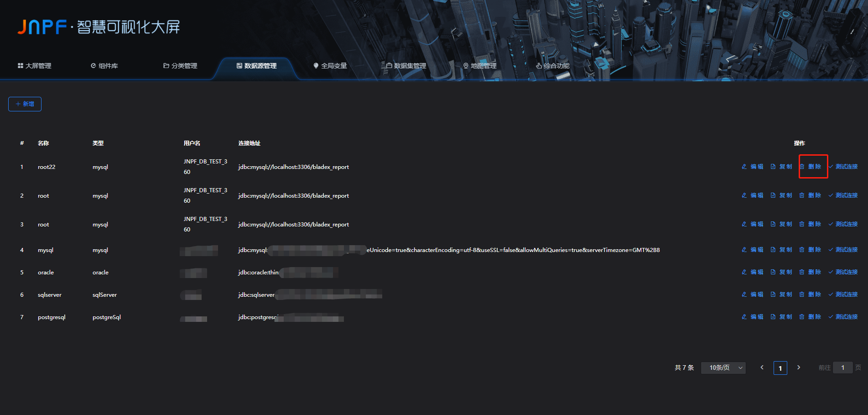
Task: Go to the next page arrow
Action: click(799, 368)
